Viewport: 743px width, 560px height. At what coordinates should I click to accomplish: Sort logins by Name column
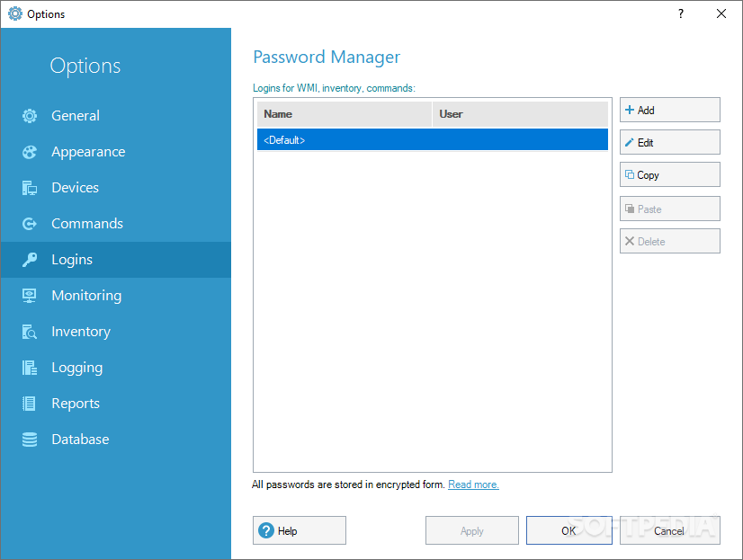pyautogui.click(x=345, y=114)
